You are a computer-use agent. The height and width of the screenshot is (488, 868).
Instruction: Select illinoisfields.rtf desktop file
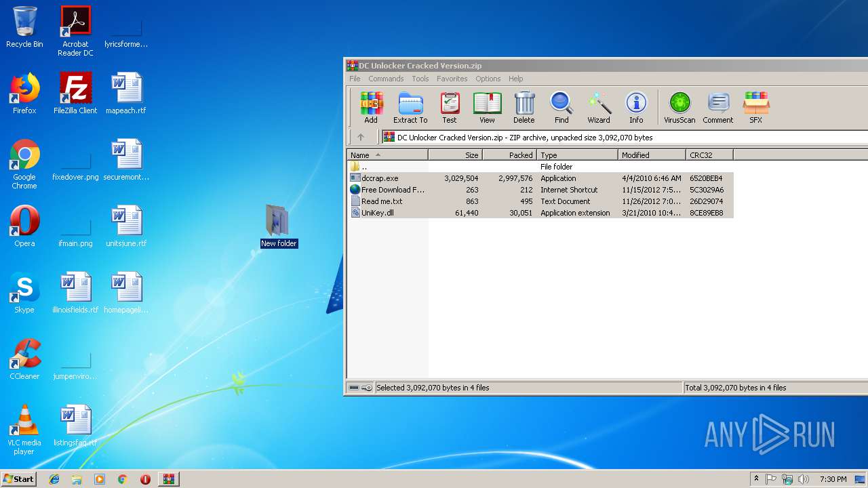click(x=75, y=293)
